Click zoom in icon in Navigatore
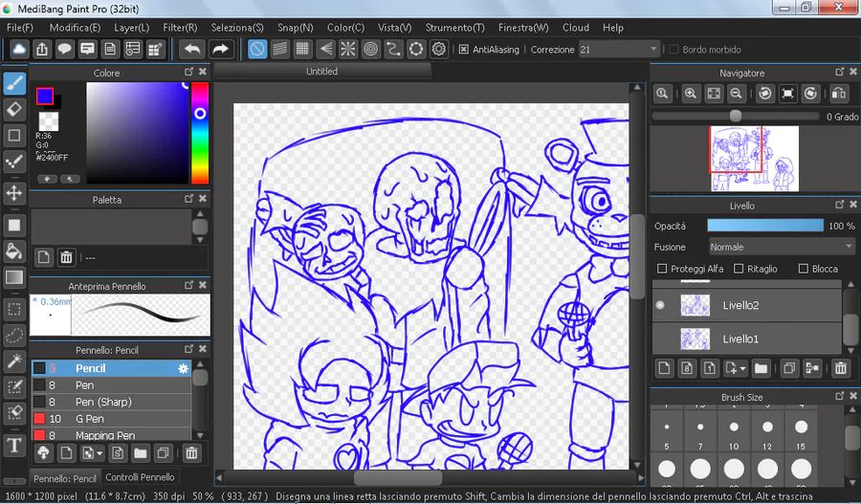 click(691, 94)
